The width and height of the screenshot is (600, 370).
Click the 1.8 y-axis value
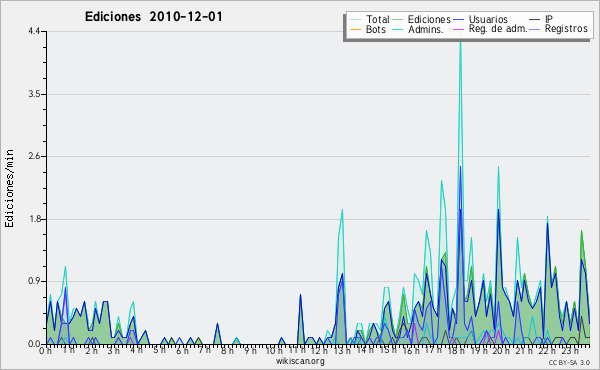pyautogui.click(x=34, y=219)
